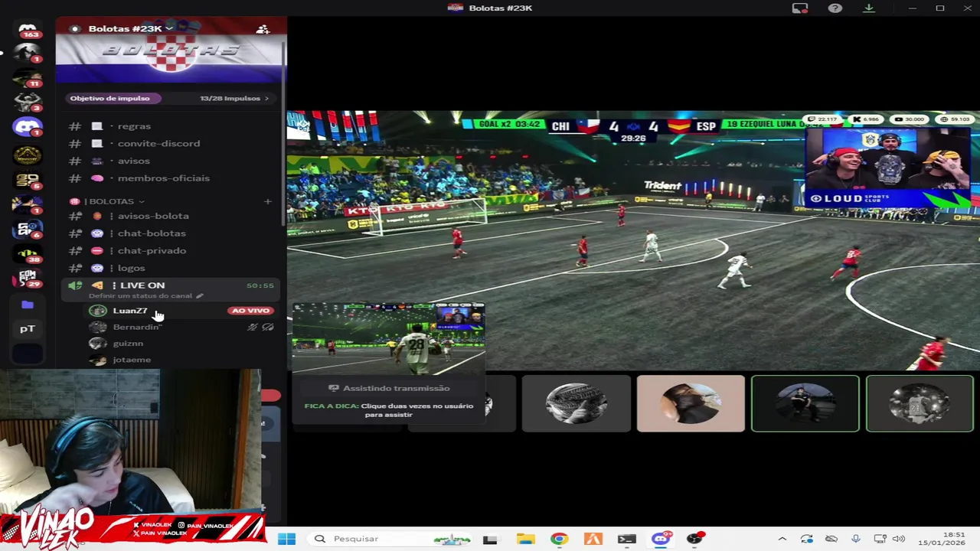Click the download update arrow icon
Viewport: 980px width, 551px height.
pyautogui.click(x=869, y=8)
